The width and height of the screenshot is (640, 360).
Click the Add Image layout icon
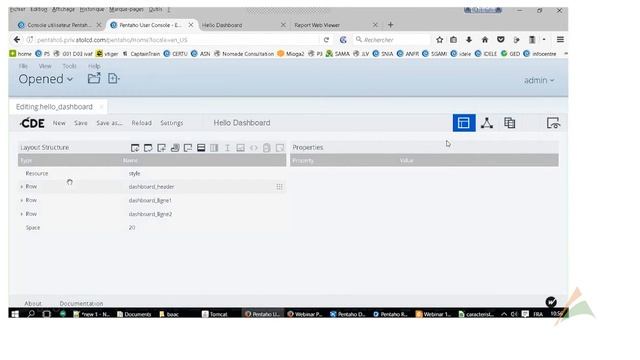[240, 148]
